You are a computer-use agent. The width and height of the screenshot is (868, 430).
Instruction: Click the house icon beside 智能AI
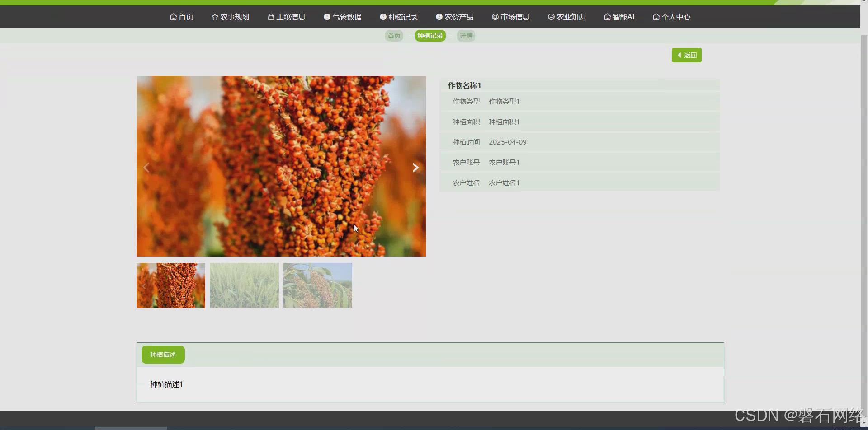coord(607,17)
